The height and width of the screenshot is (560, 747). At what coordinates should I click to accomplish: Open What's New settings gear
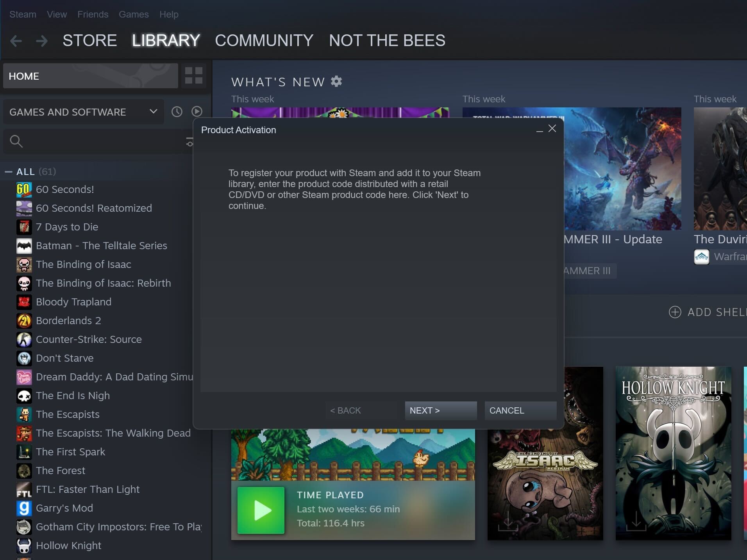pos(336,81)
